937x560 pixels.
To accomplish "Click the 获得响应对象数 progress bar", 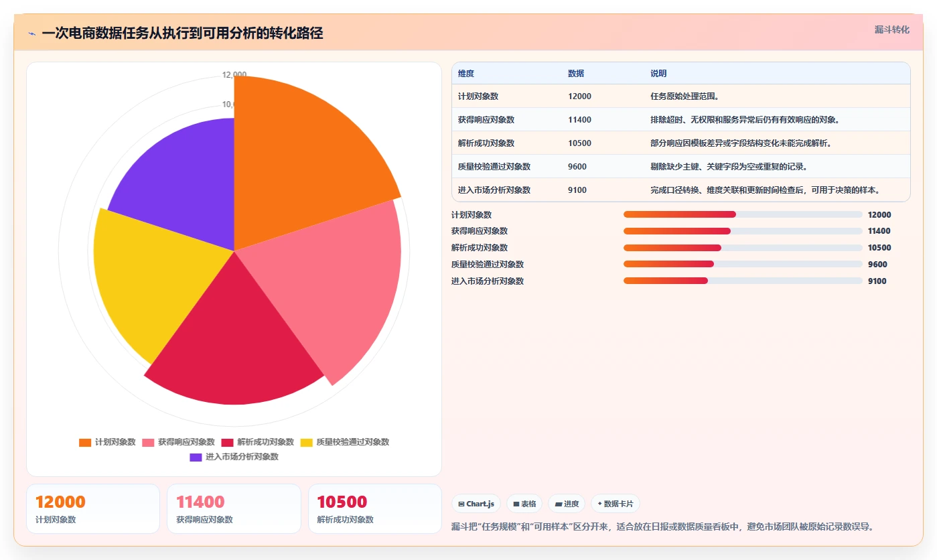I will [x=743, y=231].
